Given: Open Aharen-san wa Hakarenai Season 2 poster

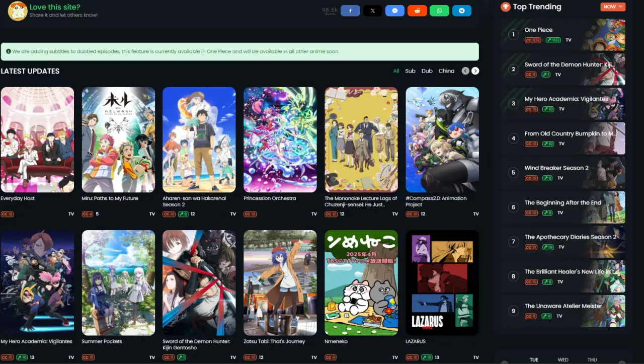Looking at the screenshot, I should point(199,139).
